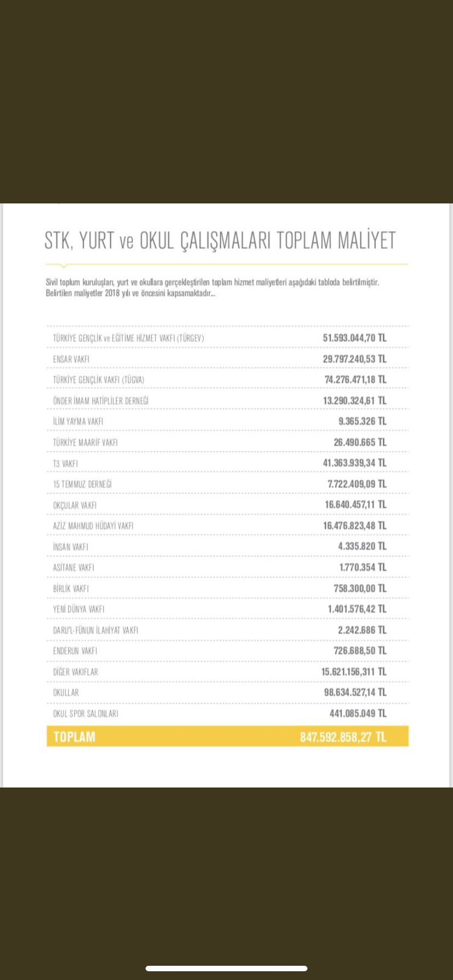Tap the BİRLİK VAKFI amount 758.300,00 TL
Viewport: 453px width, 980px height.
pos(359,588)
